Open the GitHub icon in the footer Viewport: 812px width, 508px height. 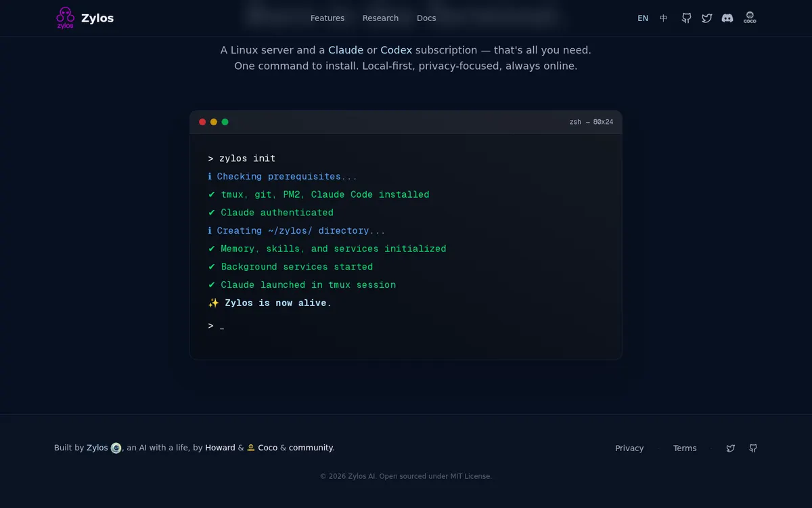(753, 448)
